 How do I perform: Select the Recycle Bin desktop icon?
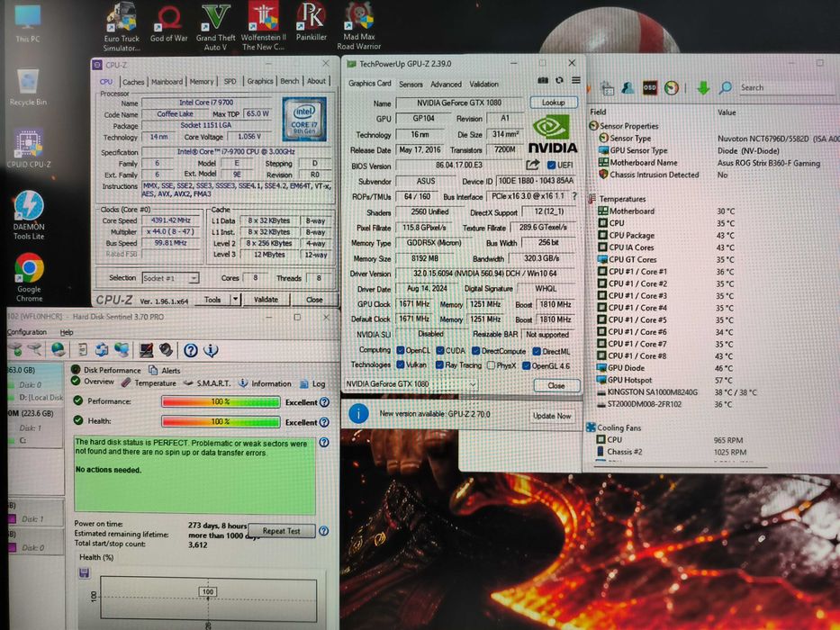click(x=28, y=85)
